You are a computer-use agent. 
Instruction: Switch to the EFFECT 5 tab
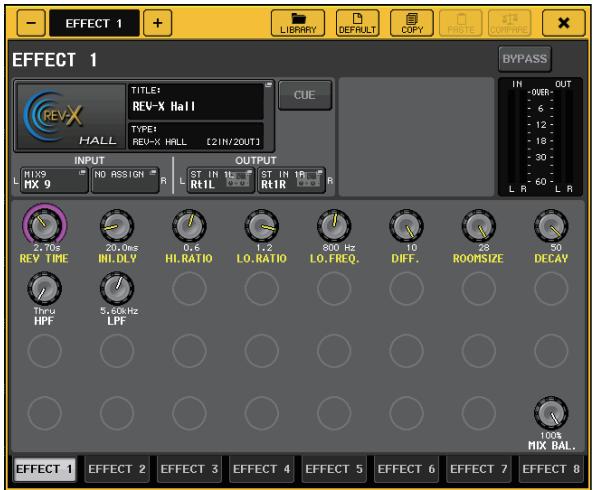click(x=334, y=469)
